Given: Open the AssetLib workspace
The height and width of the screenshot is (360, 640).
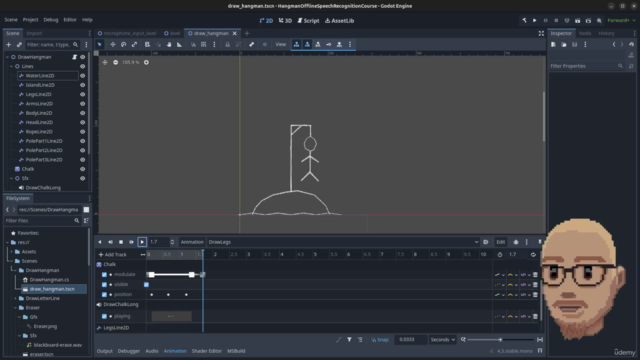Looking at the screenshot, I should (340, 20).
